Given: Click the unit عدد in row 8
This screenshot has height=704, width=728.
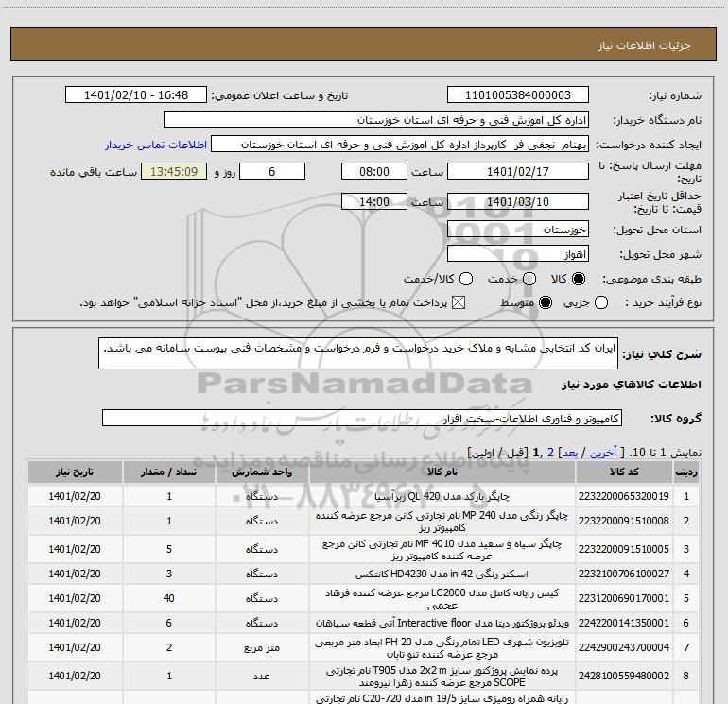Looking at the screenshot, I should [x=262, y=677].
